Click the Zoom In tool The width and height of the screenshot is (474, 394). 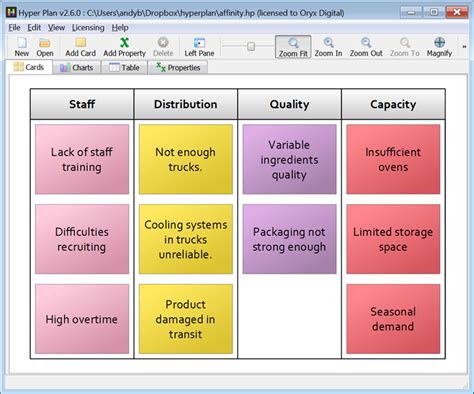click(328, 47)
